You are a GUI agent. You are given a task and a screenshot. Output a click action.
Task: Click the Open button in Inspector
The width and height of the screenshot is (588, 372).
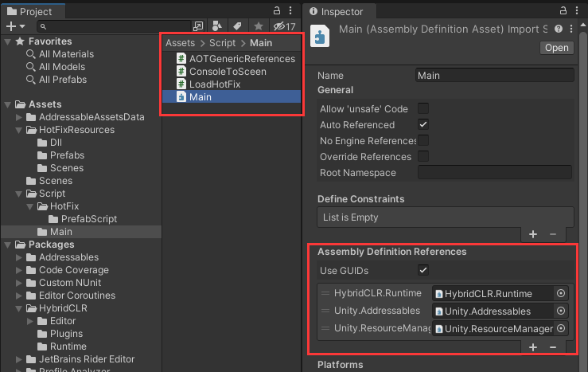pyautogui.click(x=556, y=48)
